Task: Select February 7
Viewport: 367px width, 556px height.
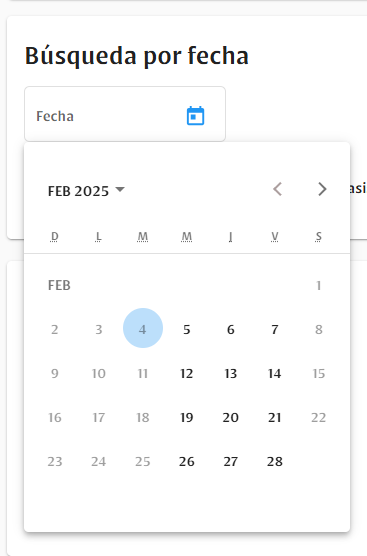Action: (274, 329)
